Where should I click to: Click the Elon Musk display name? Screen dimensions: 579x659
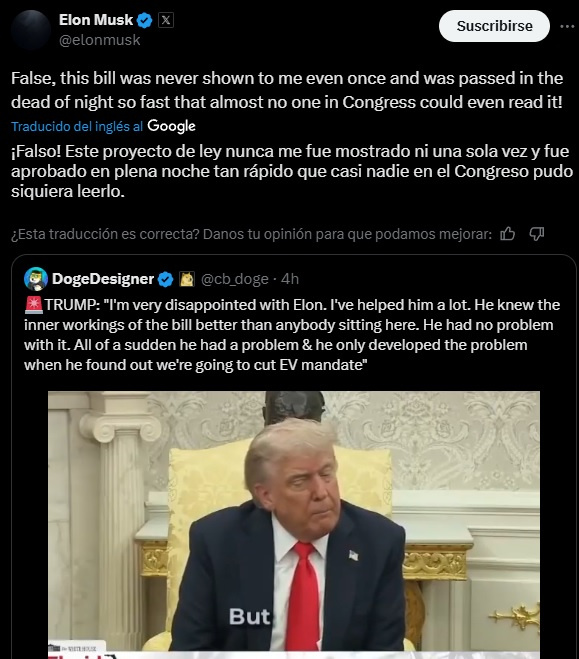coord(96,20)
